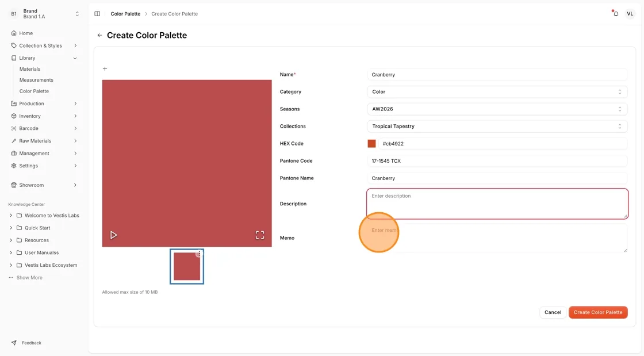Click the Color Palette breadcrumb link
Image resolution: width=644 pixels, height=356 pixels.
[x=125, y=14]
